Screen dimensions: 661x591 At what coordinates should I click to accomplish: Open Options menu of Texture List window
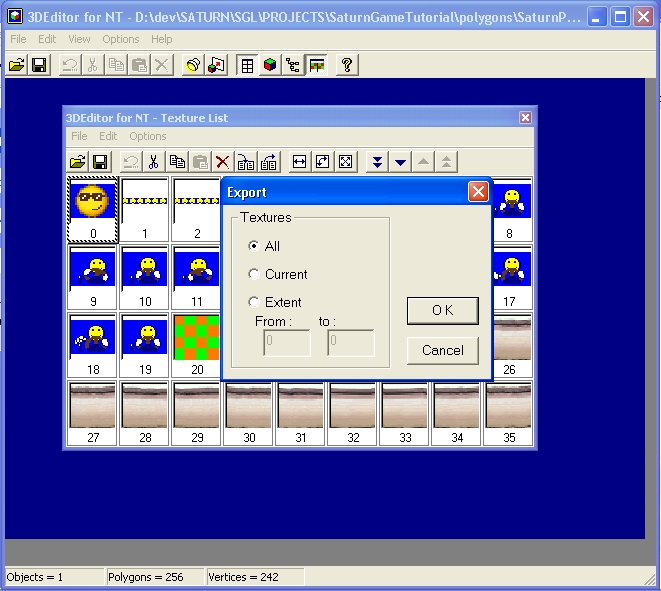point(148,136)
